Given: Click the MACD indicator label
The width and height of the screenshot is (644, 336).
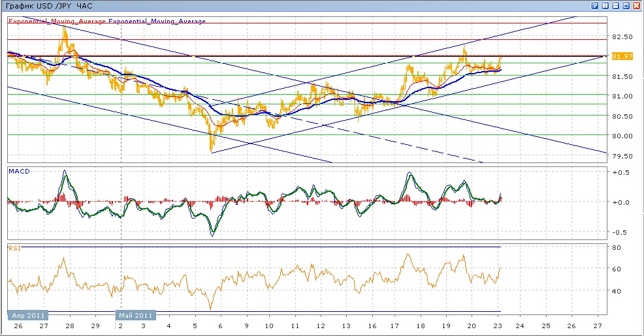Looking at the screenshot, I should click(20, 171).
